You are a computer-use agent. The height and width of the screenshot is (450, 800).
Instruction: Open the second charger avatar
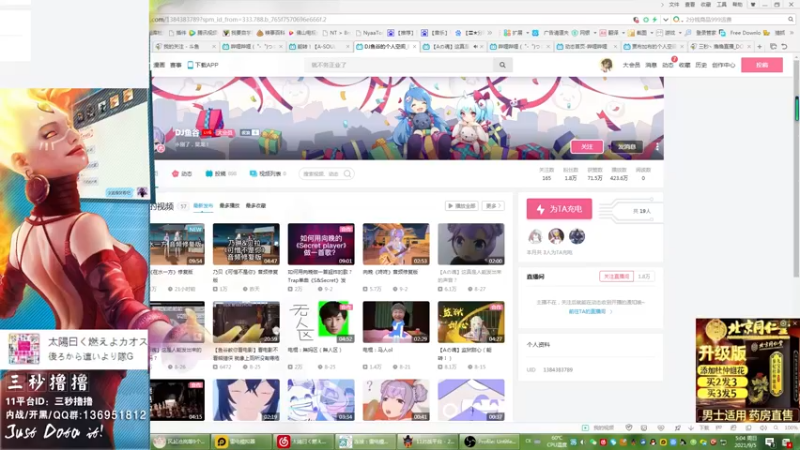point(556,236)
